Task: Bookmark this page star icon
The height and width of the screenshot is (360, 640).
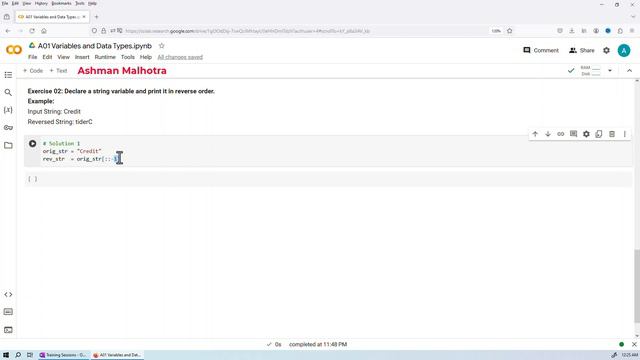Action: (x=509, y=31)
